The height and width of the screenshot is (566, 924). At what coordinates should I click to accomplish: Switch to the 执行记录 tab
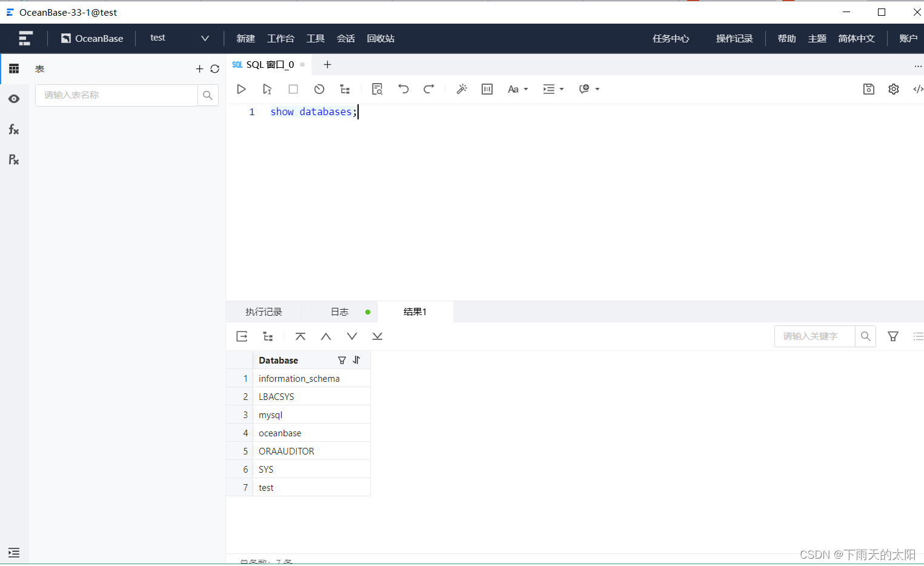pyautogui.click(x=264, y=311)
